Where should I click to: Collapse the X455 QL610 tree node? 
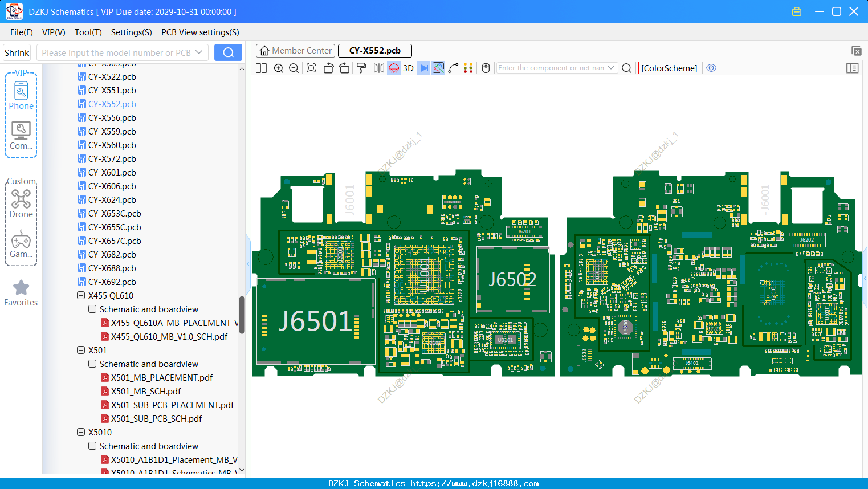pos(81,295)
